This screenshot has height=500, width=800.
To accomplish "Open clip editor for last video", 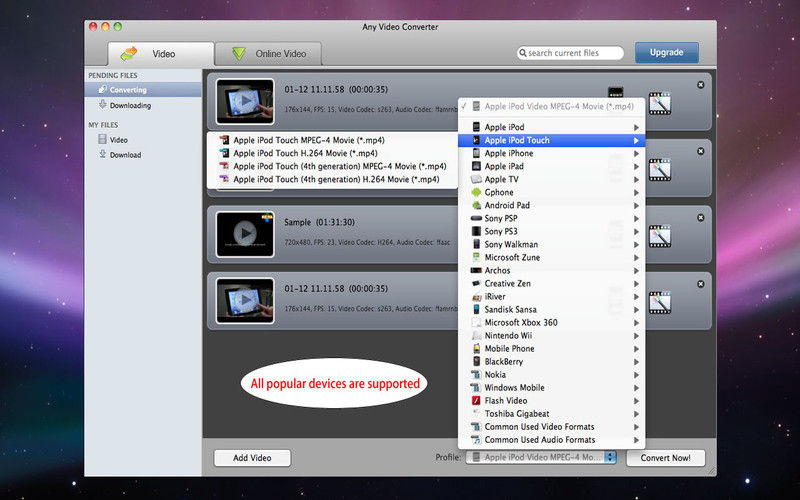I will 660,302.
